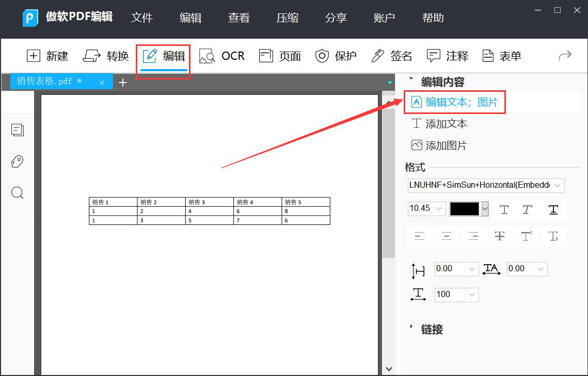Open the 帮助 menu
The image size is (588, 376).
click(x=433, y=18)
